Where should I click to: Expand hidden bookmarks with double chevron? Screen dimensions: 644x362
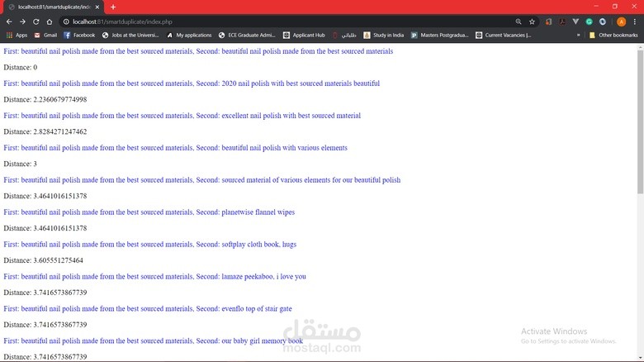pyautogui.click(x=578, y=36)
